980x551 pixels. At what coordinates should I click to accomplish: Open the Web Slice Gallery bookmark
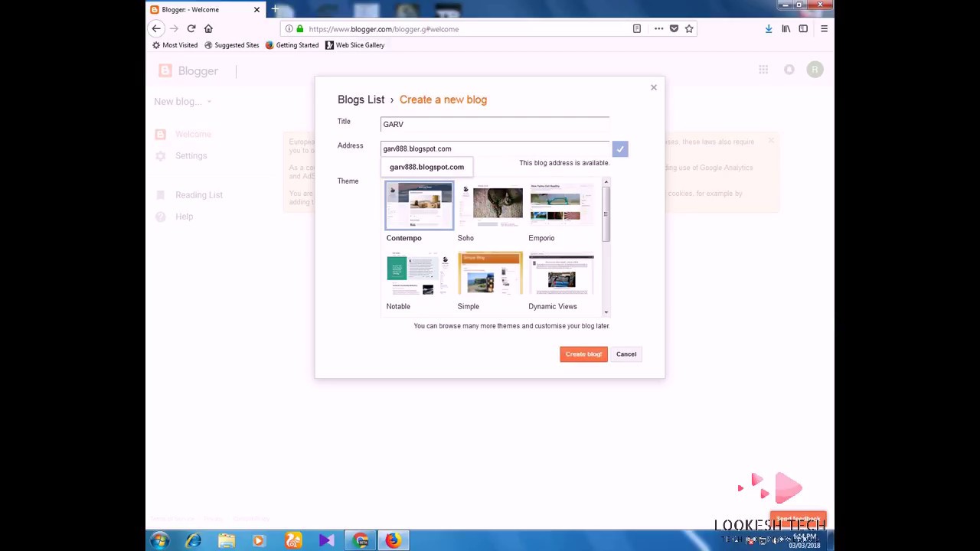click(354, 45)
